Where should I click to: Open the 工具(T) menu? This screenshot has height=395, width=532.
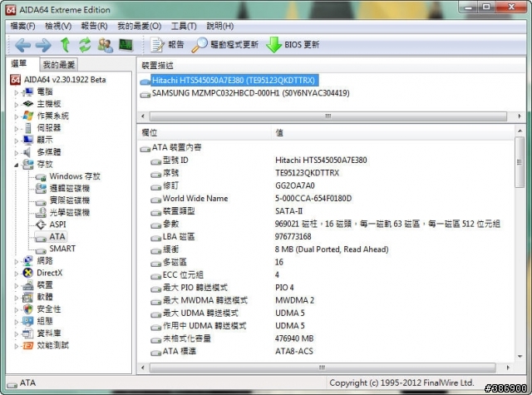click(x=184, y=26)
